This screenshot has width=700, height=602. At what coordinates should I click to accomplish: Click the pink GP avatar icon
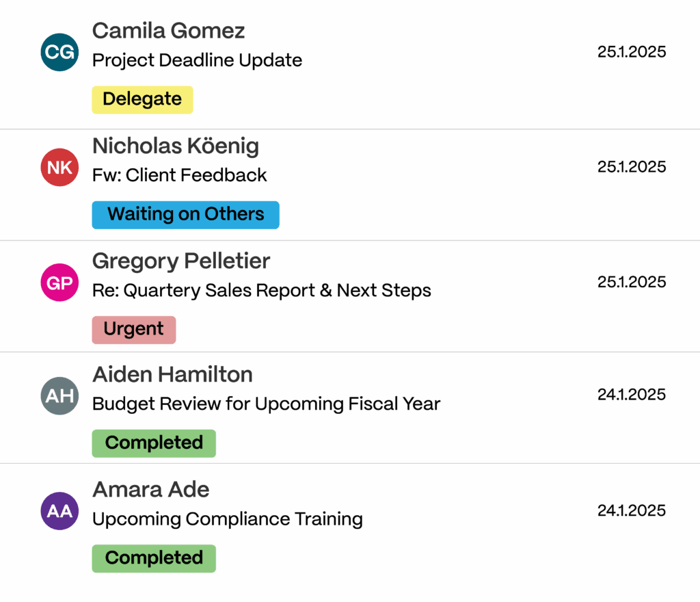pos(60,282)
